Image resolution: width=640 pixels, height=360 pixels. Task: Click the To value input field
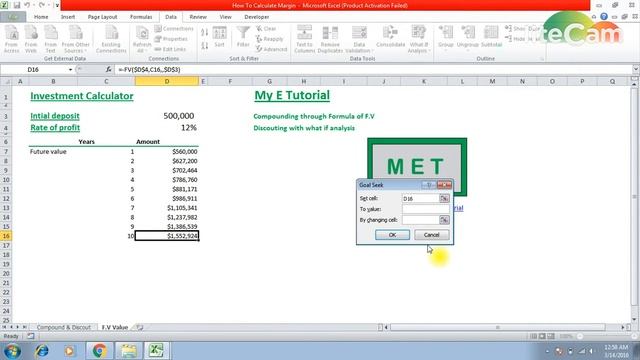[x=426, y=209]
